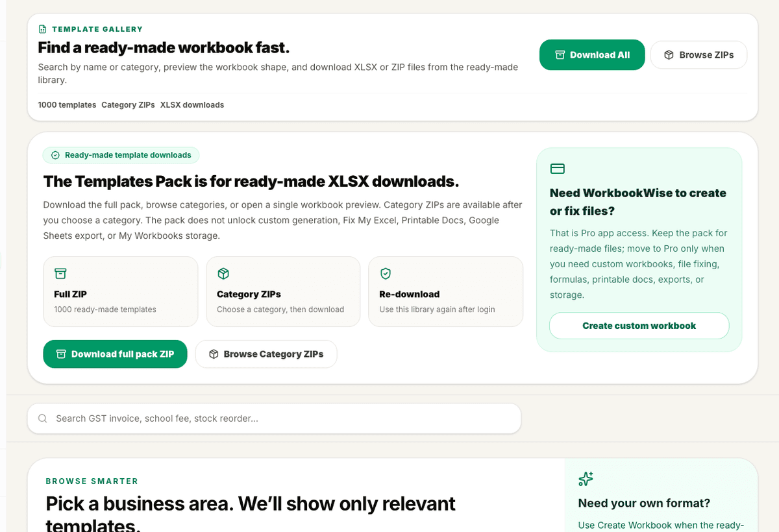Click the 'TEMPLATE GALLERY' label text
779x532 pixels.
[97, 29]
